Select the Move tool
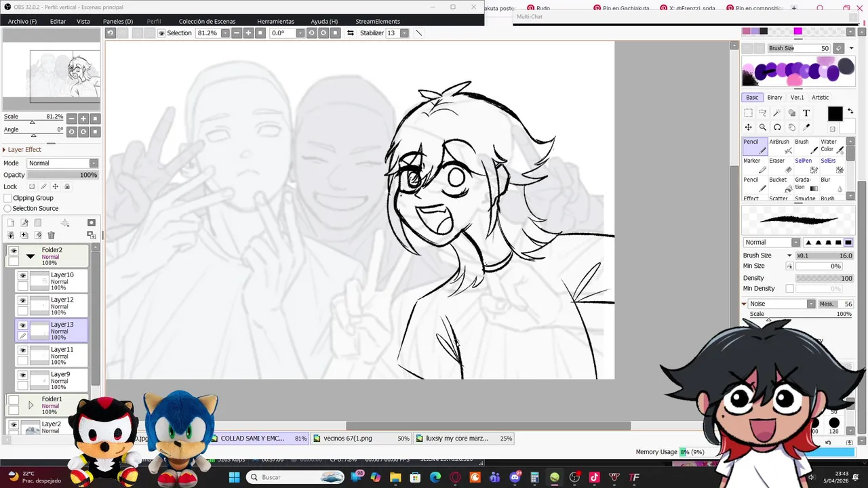 (x=748, y=127)
